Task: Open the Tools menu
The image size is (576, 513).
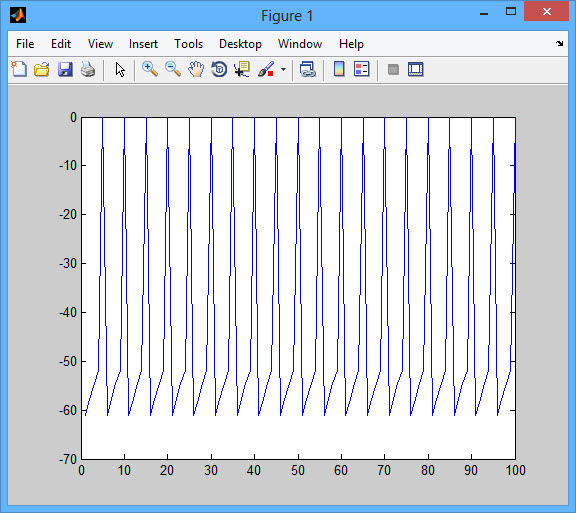Action: click(188, 44)
